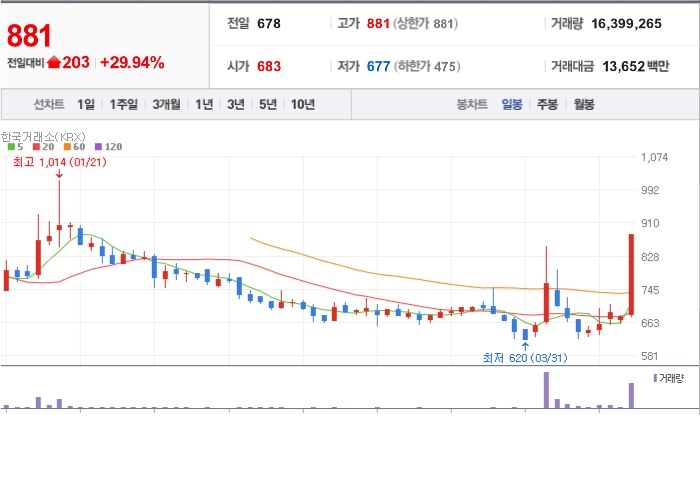View the 10년 chart range
Image resolution: width=700 pixels, height=490 pixels.
(303, 104)
